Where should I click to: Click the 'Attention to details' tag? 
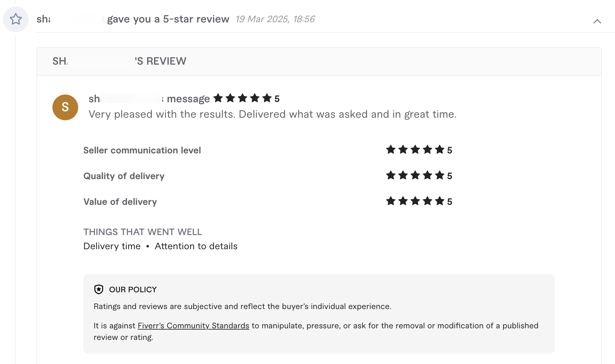pyautogui.click(x=196, y=246)
